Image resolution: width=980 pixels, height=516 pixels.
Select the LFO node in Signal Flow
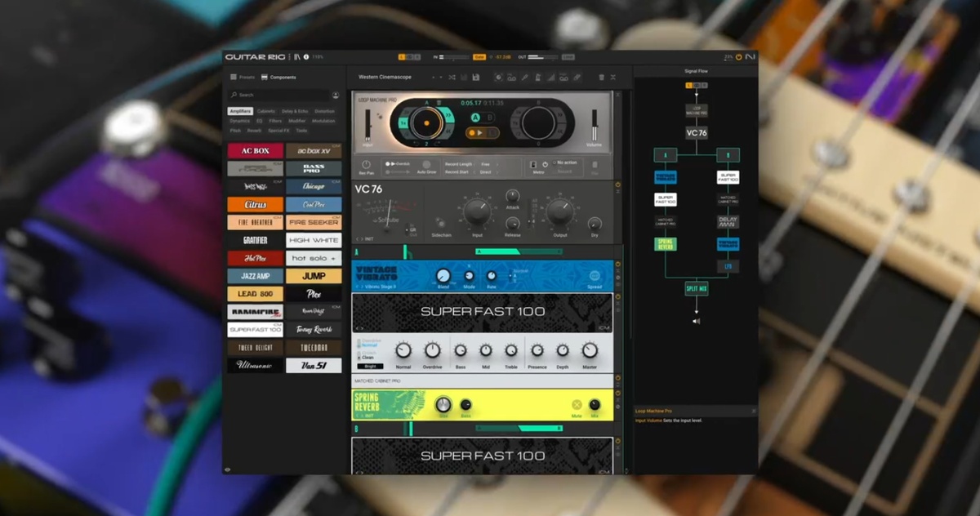pyautogui.click(x=728, y=266)
